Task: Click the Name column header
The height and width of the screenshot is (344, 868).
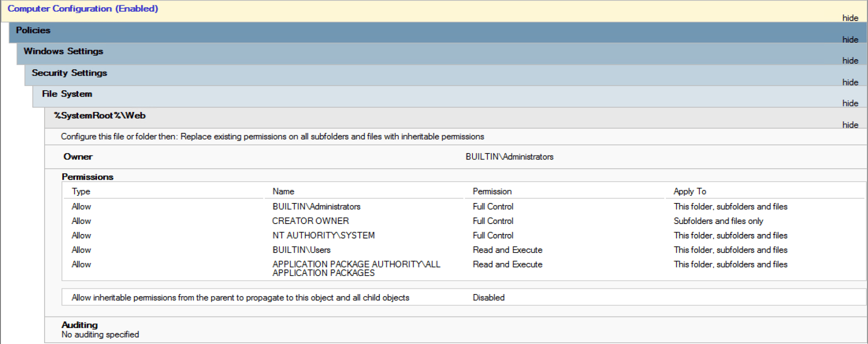Action: pos(283,191)
